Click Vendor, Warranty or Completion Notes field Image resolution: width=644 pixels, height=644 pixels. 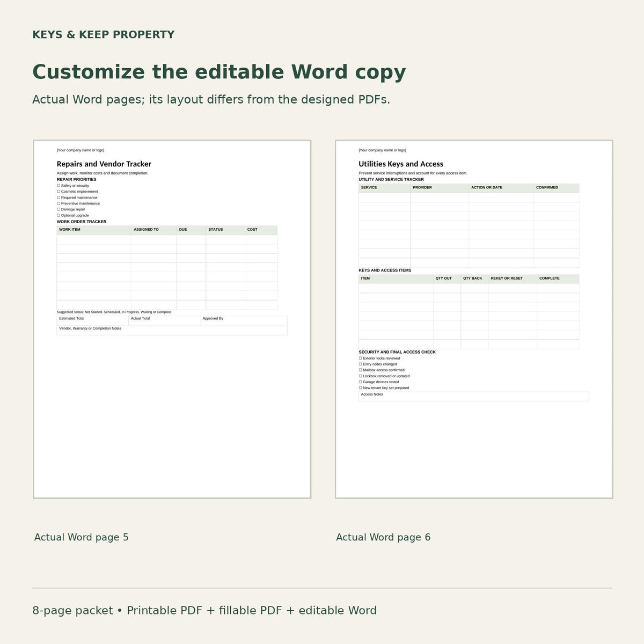click(172, 330)
